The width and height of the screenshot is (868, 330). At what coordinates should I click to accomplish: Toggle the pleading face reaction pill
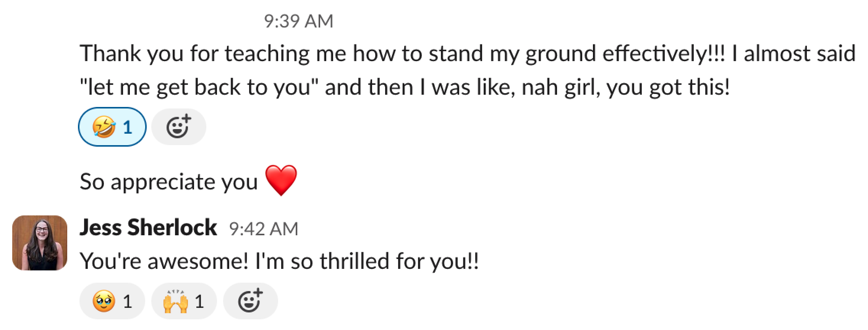coord(112,301)
